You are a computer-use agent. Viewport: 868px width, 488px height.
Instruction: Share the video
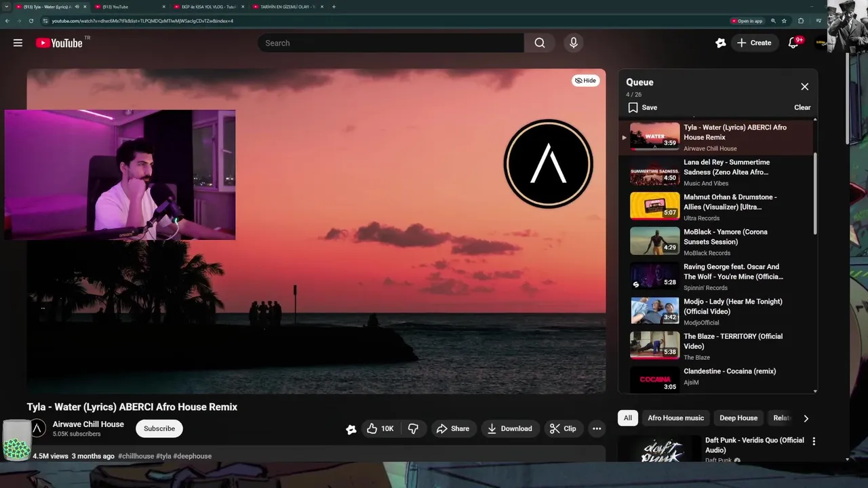[452, 428]
